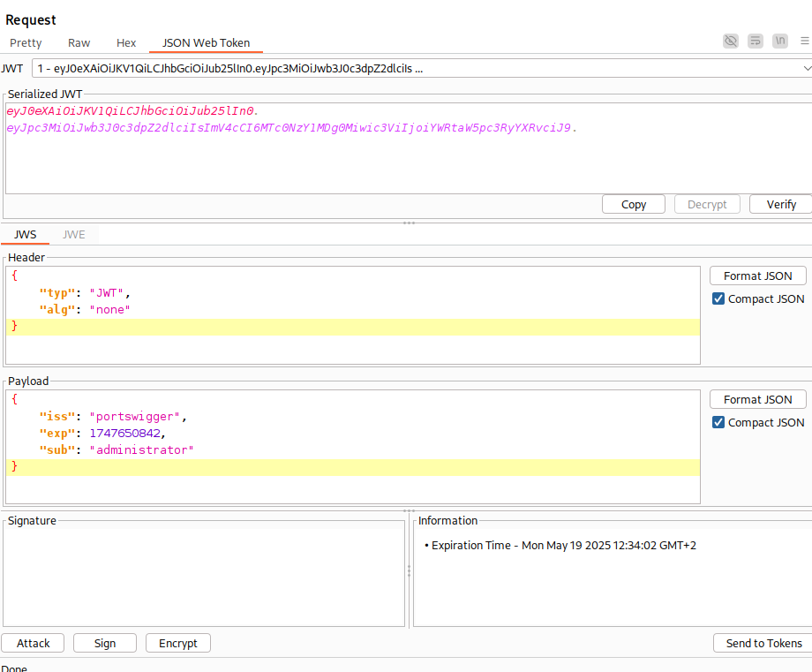Image resolution: width=812 pixels, height=672 pixels.
Task: Click the "administrator" sub value in Payload
Action: pyautogui.click(x=141, y=449)
